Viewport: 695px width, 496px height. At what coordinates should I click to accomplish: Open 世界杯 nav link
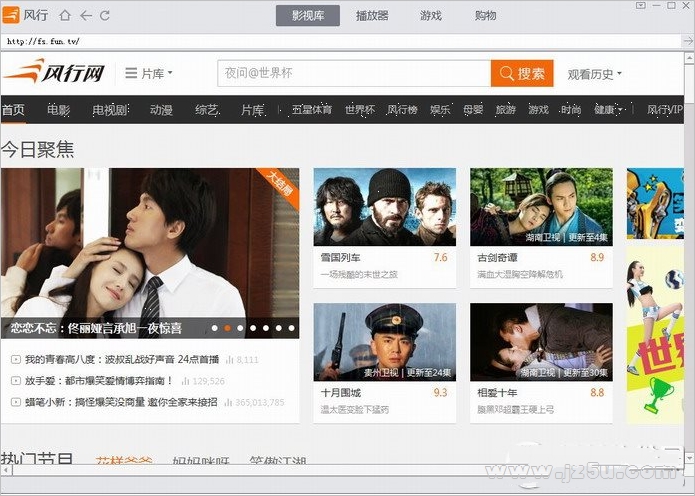360,109
